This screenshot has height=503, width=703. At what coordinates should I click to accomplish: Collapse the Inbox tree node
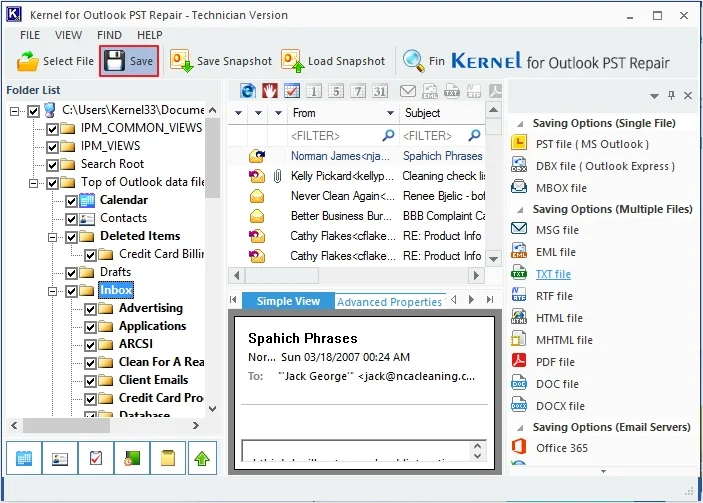click(x=52, y=291)
